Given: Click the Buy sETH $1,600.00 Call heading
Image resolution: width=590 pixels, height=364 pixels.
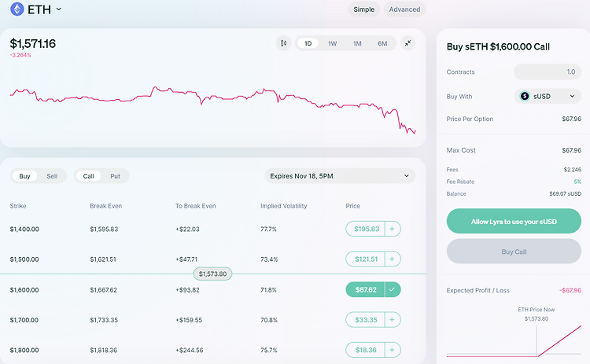Looking at the screenshot, I should click(x=498, y=46).
